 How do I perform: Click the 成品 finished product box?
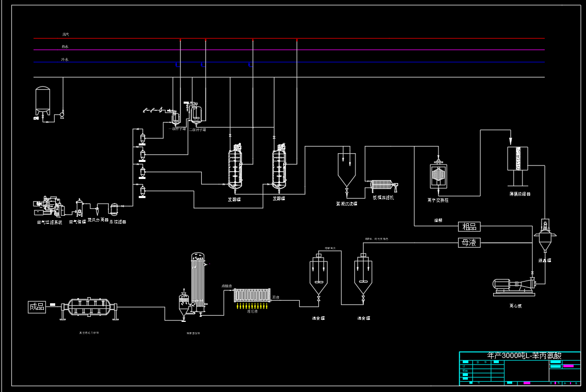click(x=37, y=307)
